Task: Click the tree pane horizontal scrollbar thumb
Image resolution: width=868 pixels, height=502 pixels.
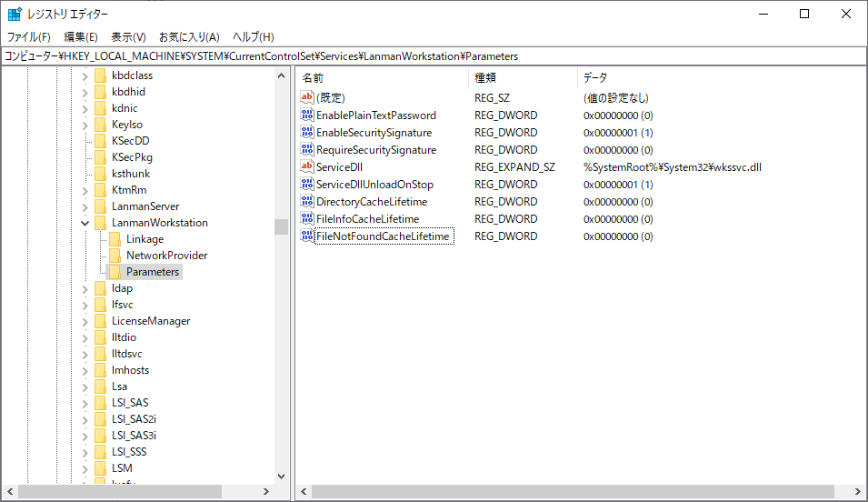Action: point(120,491)
